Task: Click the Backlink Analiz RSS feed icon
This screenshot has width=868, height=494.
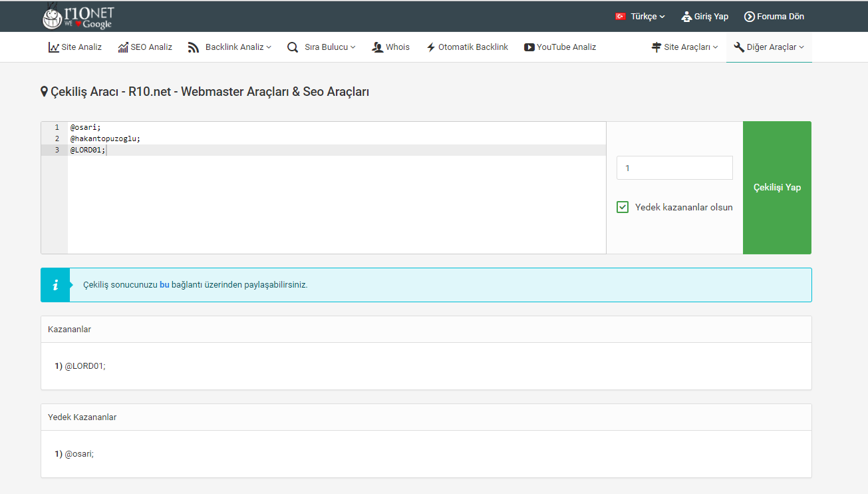Action: [194, 47]
